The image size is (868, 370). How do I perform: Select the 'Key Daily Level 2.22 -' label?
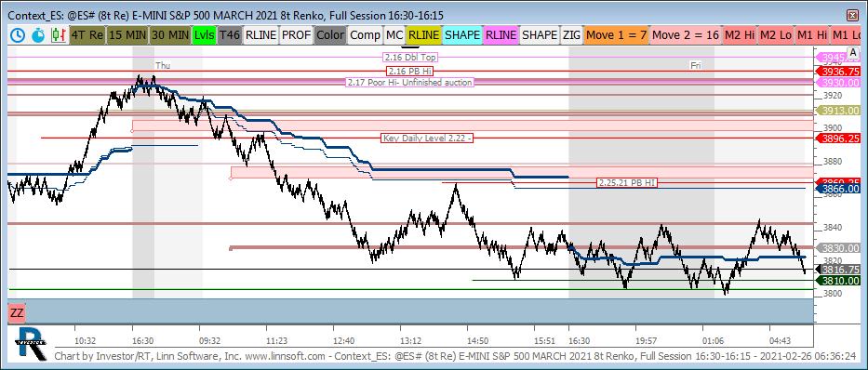point(427,139)
